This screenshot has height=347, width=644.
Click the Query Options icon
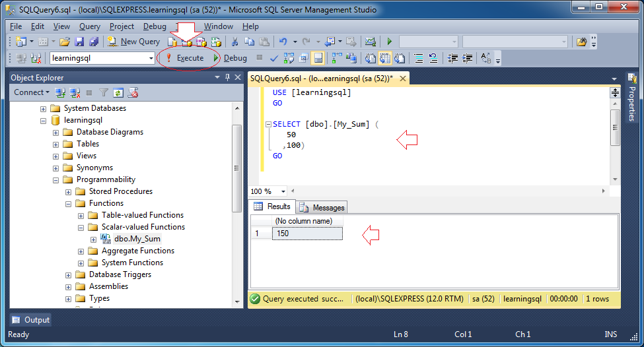tap(304, 59)
